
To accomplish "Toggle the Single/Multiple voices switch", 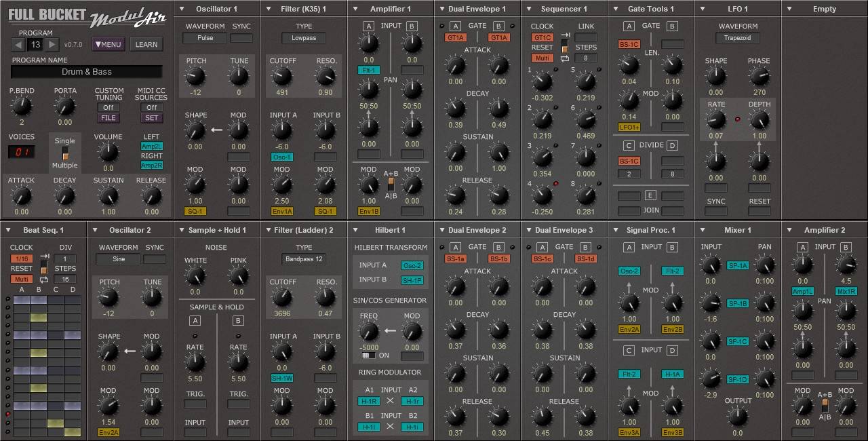I will (x=65, y=153).
